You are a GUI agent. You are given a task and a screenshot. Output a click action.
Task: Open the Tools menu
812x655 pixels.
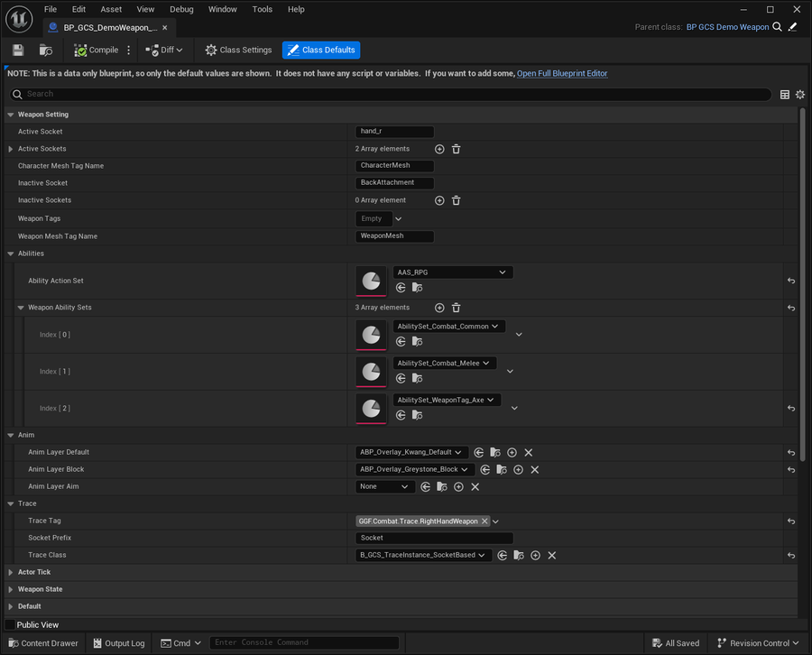pos(262,9)
